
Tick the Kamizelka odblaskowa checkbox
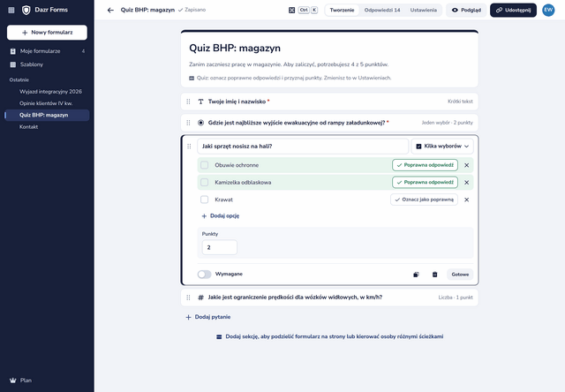204,182
